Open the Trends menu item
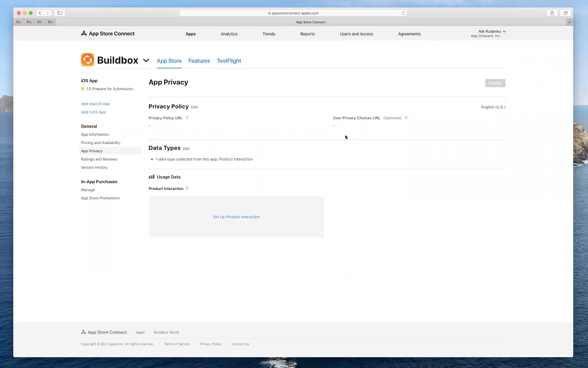The width and height of the screenshot is (588, 368). (269, 34)
